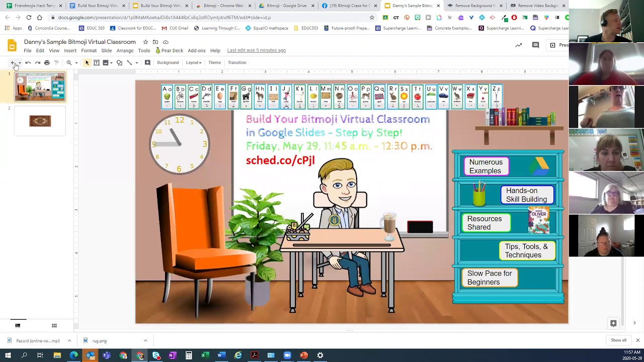Screen dimensions: 644x362
Task: Open the activity dashboard trend icon
Action: pos(518,45)
